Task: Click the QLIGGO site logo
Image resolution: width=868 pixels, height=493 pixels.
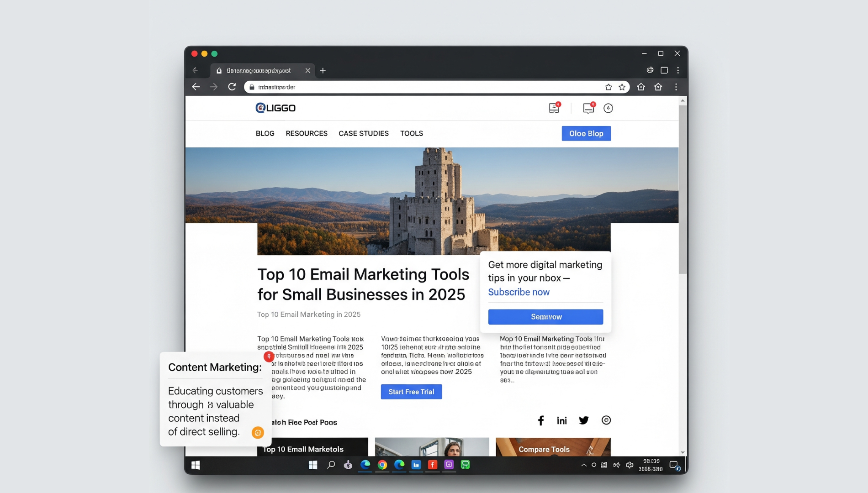Action: pyautogui.click(x=275, y=108)
